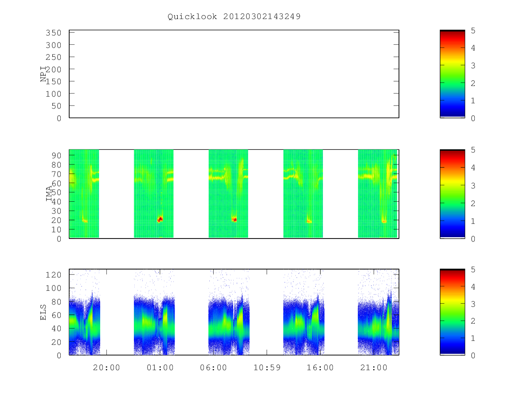
Task: Click the 80 tick on ELS axis
Action: 57,301
